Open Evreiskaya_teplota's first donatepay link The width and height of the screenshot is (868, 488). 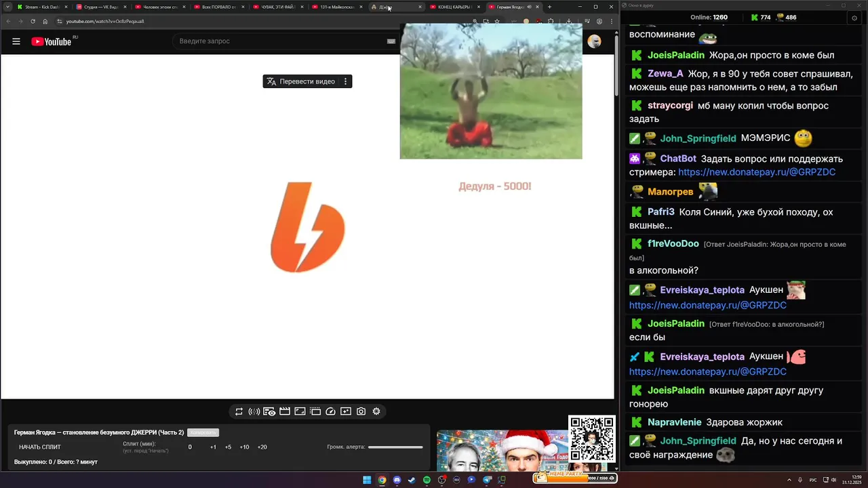pyautogui.click(x=708, y=306)
